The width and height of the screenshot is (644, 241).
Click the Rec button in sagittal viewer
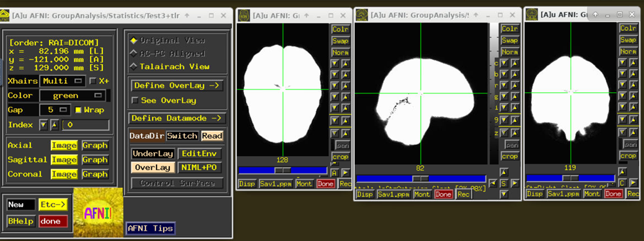pyautogui.click(x=463, y=194)
